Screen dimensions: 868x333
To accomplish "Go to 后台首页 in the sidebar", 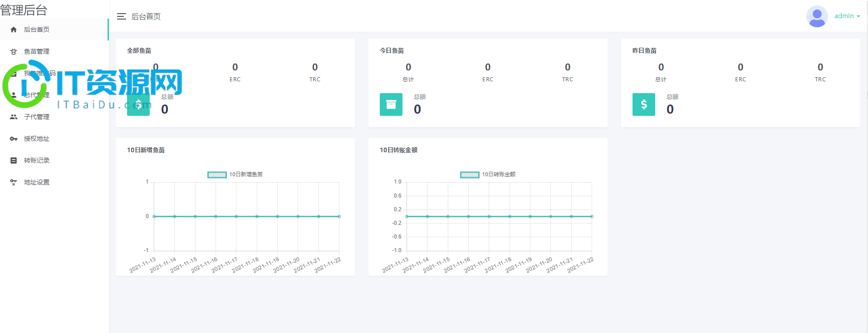I will click(x=54, y=30).
